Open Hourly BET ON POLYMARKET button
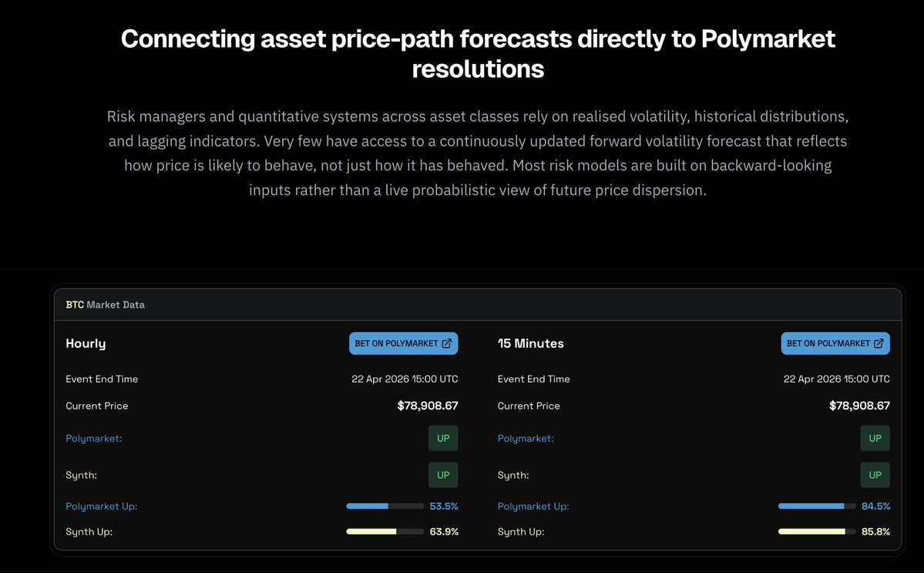 (x=404, y=344)
